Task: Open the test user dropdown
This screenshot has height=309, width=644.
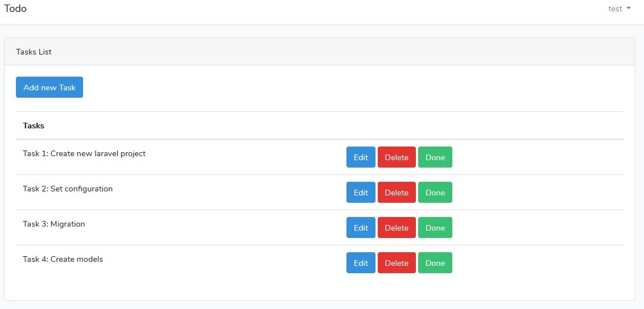Action: (620, 9)
